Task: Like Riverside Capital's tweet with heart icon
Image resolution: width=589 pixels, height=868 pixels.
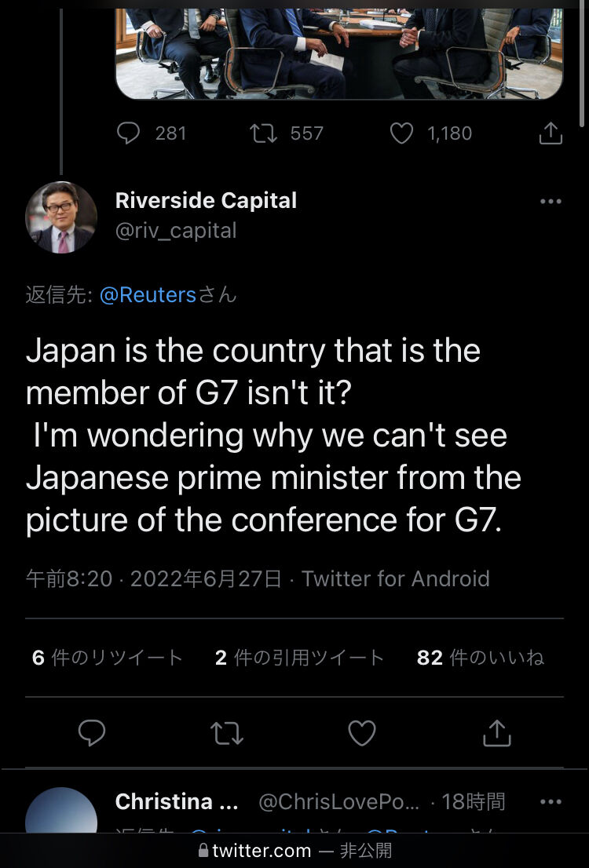Action: (x=362, y=733)
